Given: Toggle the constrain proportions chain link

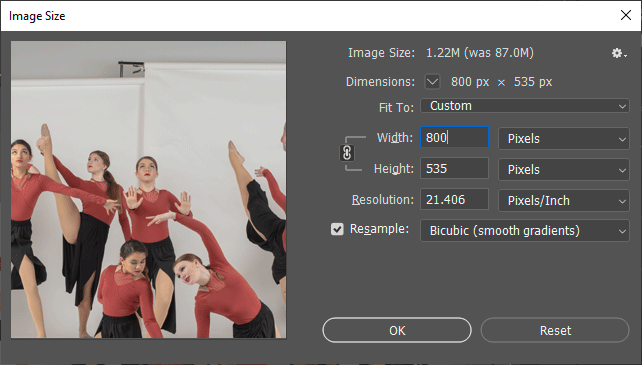Looking at the screenshot, I should point(347,153).
